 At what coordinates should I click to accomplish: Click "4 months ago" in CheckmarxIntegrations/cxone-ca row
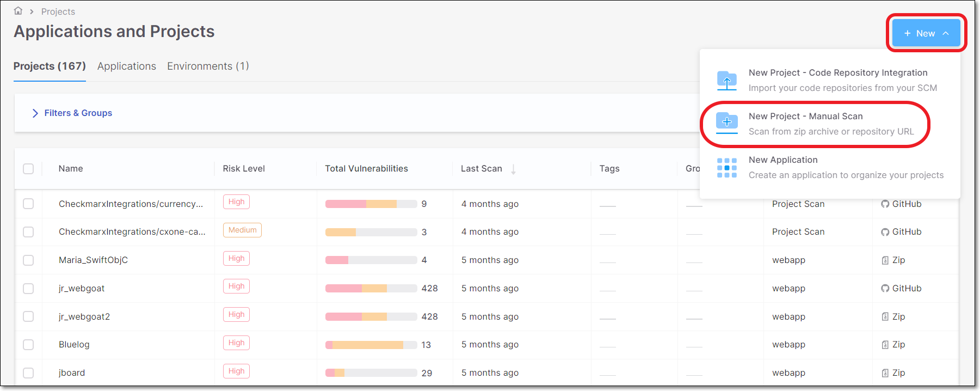(x=490, y=231)
